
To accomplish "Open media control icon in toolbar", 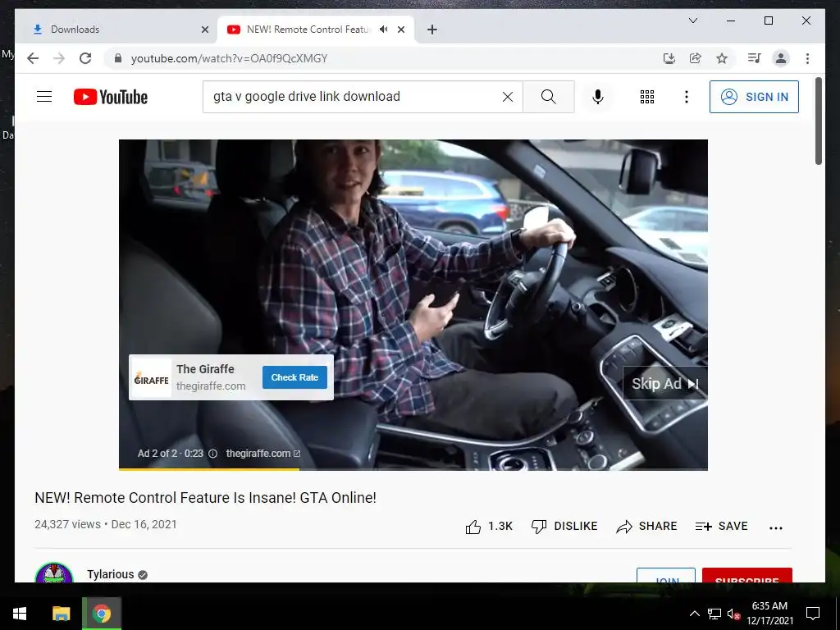I will (755, 58).
